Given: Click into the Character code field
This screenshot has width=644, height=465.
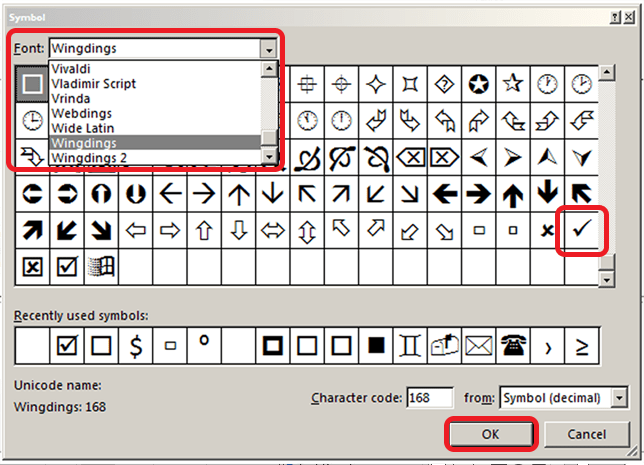Looking at the screenshot, I should pos(430,398).
